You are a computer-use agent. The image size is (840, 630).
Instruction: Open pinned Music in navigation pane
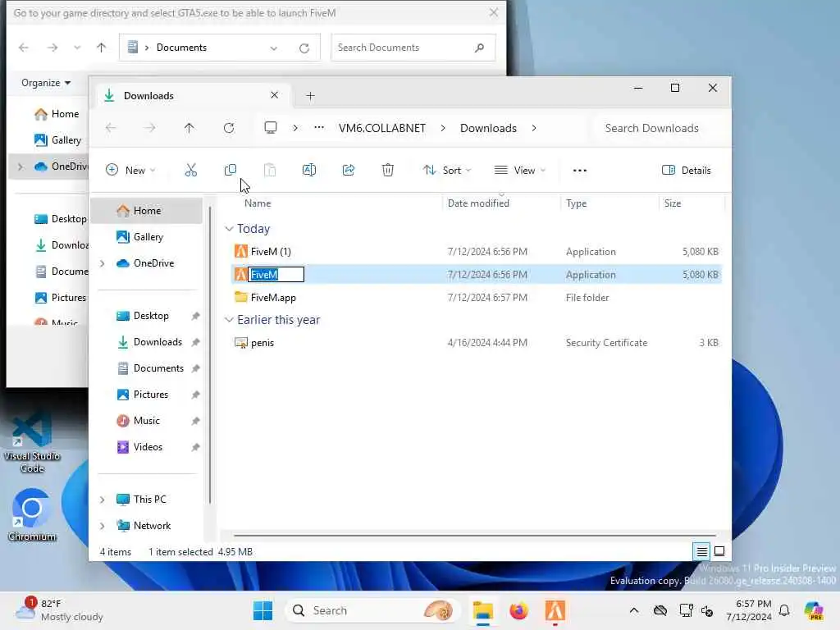coord(146,421)
